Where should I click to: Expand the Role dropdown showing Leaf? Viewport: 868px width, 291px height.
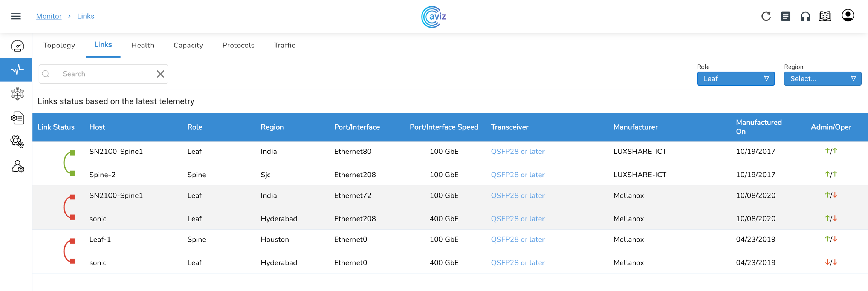click(735, 79)
